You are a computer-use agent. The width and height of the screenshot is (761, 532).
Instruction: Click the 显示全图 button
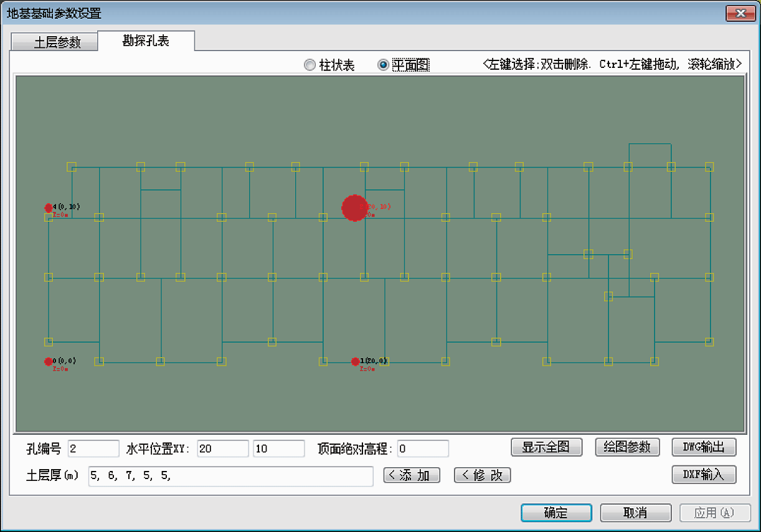coord(546,447)
